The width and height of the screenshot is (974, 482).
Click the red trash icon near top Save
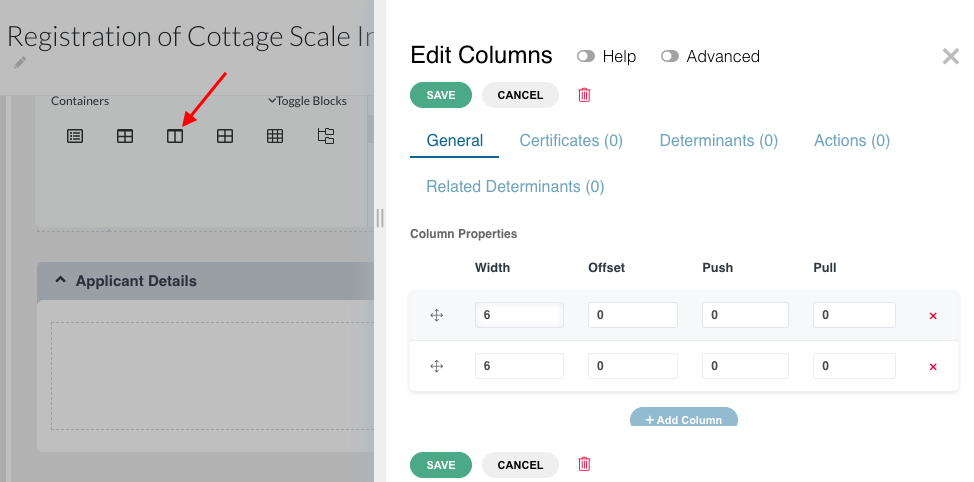point(585,95)
